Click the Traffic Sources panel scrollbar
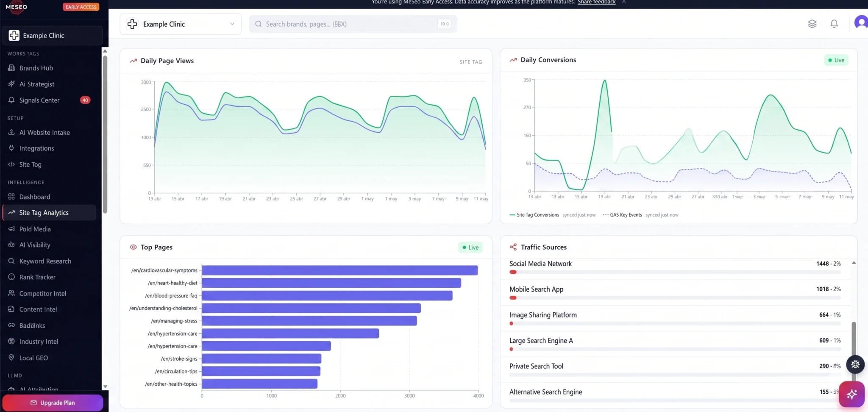 854,339
